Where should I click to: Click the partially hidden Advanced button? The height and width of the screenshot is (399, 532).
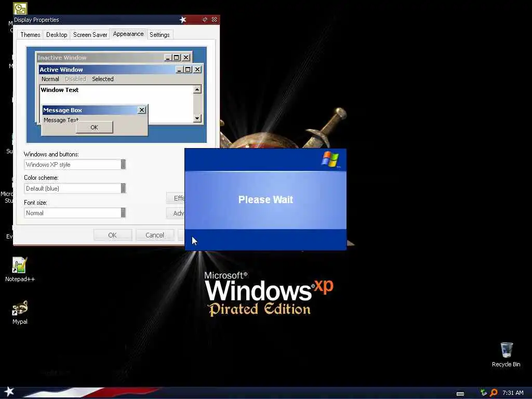[x=176, y=213]
